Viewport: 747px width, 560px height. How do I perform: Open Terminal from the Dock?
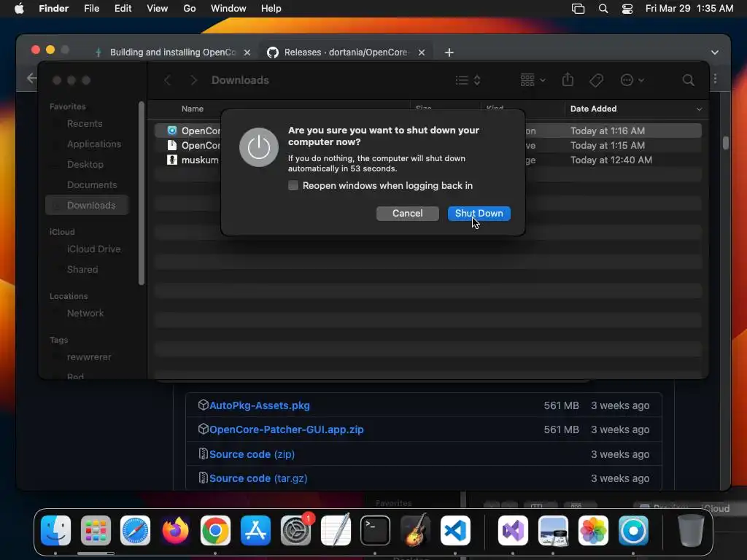(x=375, y=530)
